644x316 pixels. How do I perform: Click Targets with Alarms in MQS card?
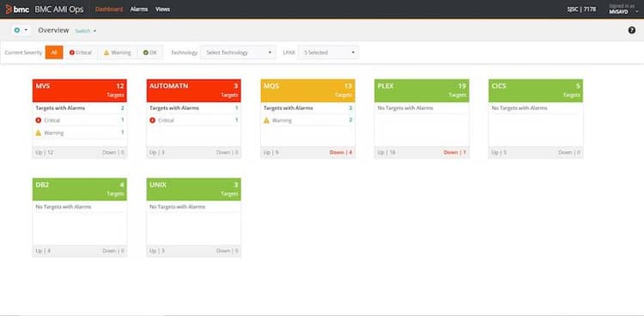(x=289, y=107)
